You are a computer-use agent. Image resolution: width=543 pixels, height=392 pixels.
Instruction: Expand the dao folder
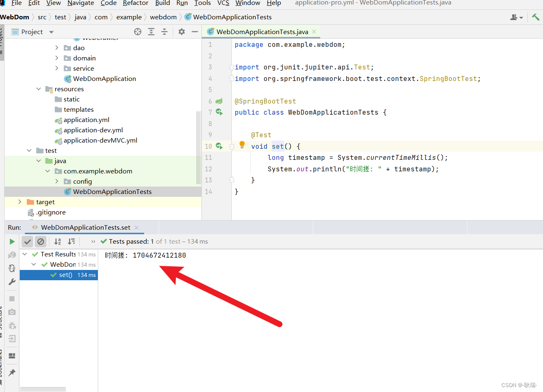pos(57,48)
